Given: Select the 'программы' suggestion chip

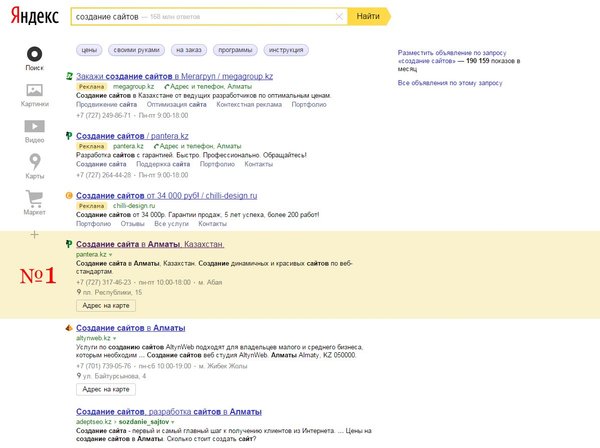Looking at the screenshot, I should pyautogui.click(x=234, y=49).
